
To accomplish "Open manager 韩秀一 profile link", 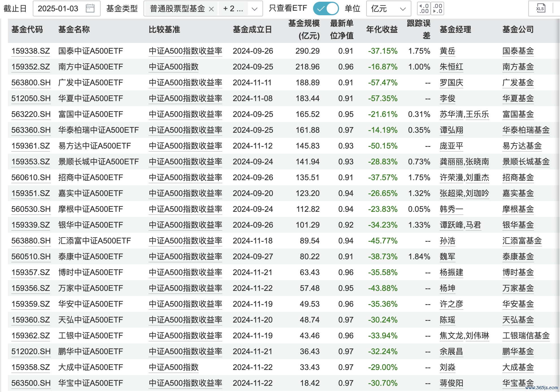I will click(x=452, y=209).
